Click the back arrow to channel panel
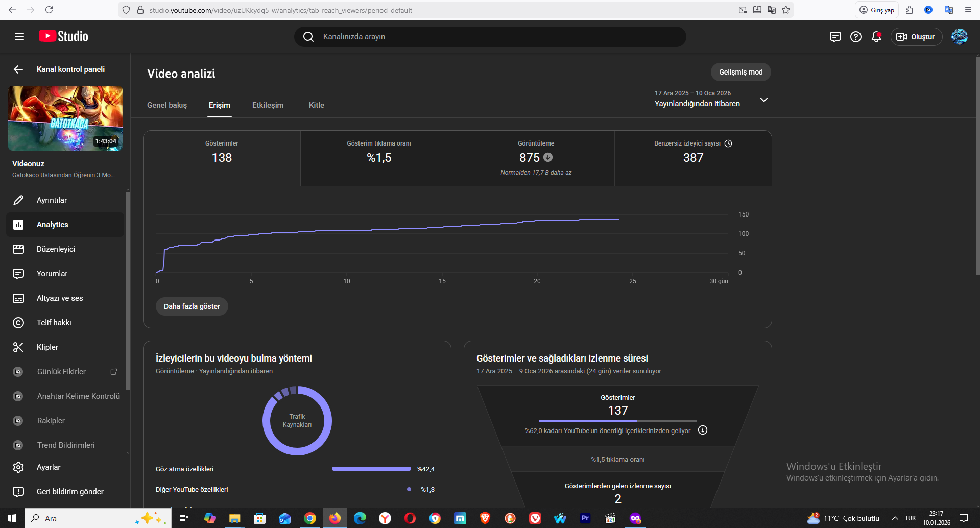Viewport: 980px width, 528px height. tap(18, 69)
